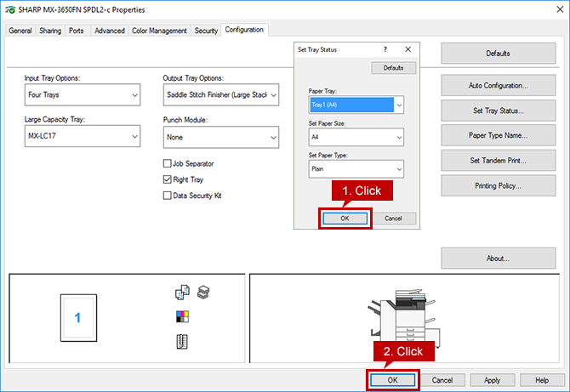Viewport: 570px width, 392px height.
Task: Click the About button
Action: [x=499, y=258]
